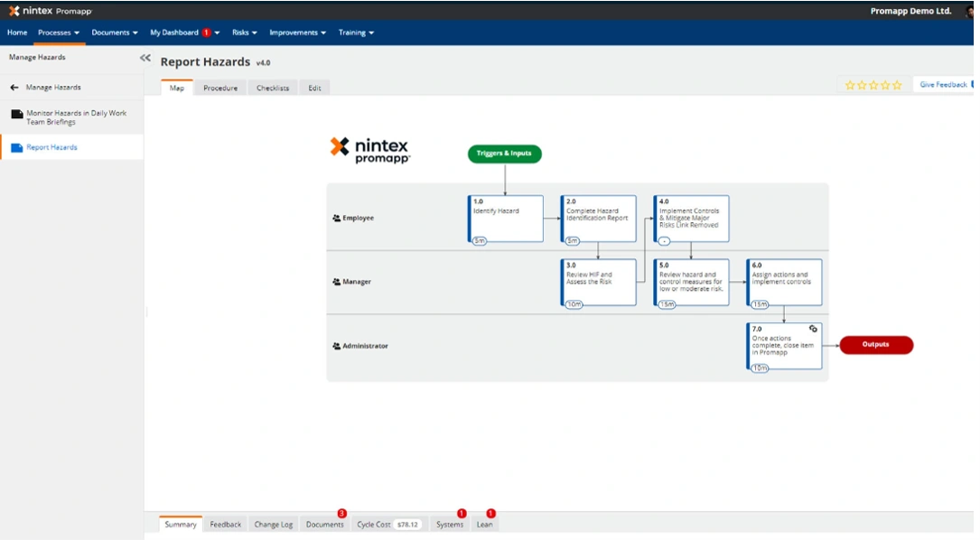
Task: Click the 10m time badge on step 3.0
Action: (574, 304)
